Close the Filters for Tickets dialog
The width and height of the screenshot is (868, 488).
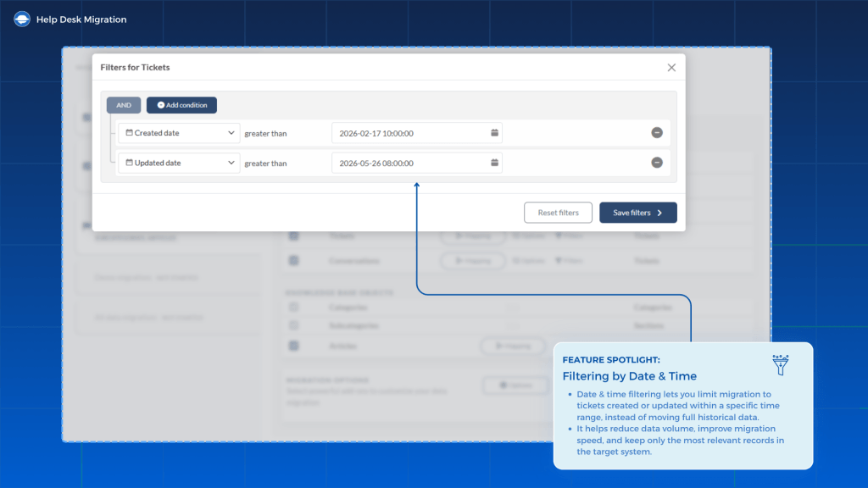pos(671,68)
